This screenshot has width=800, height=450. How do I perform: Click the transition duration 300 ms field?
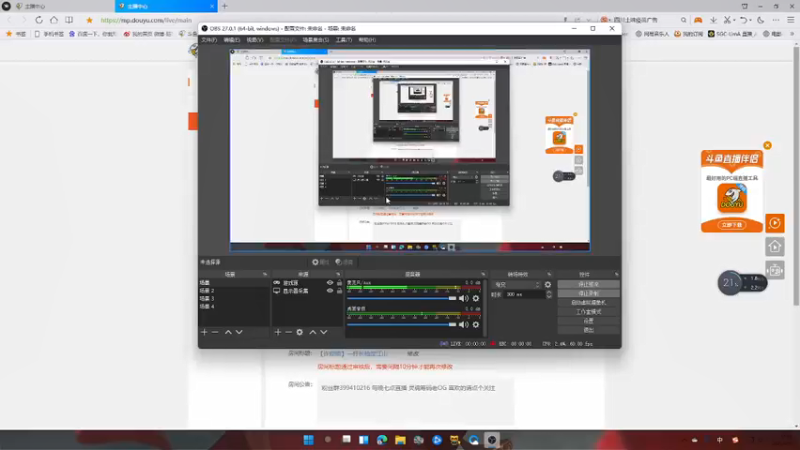524,294
